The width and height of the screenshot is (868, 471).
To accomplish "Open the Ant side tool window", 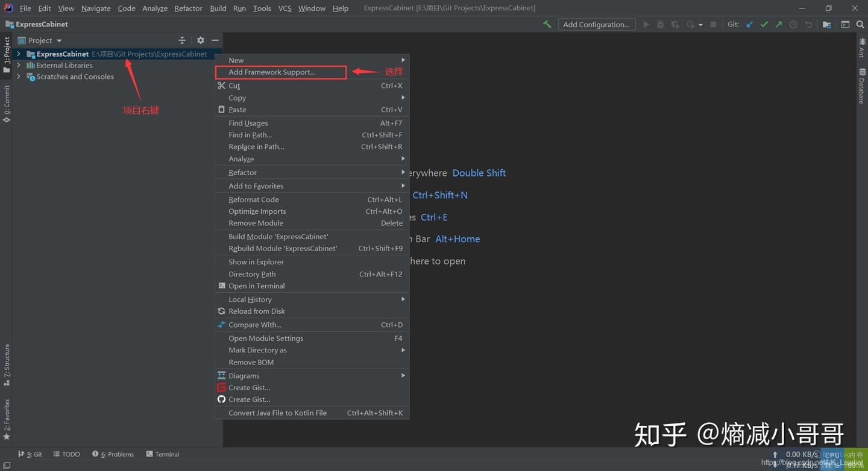I will click(x=862, y=49).
